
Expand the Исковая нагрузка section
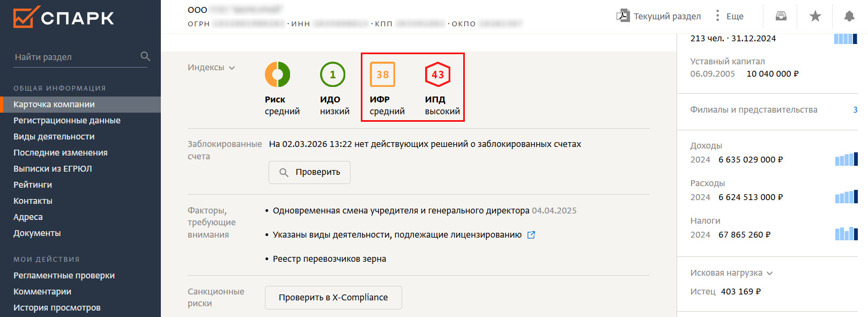click(731, 273)
